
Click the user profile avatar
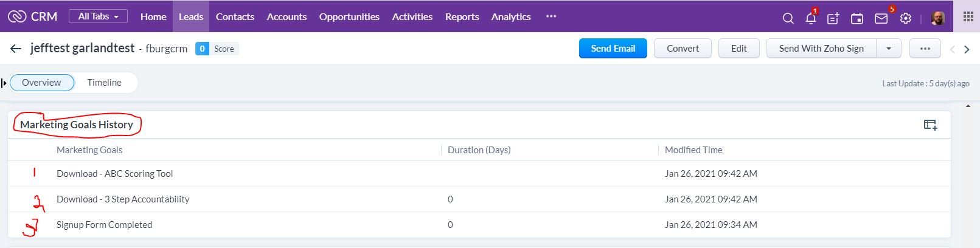938,18
